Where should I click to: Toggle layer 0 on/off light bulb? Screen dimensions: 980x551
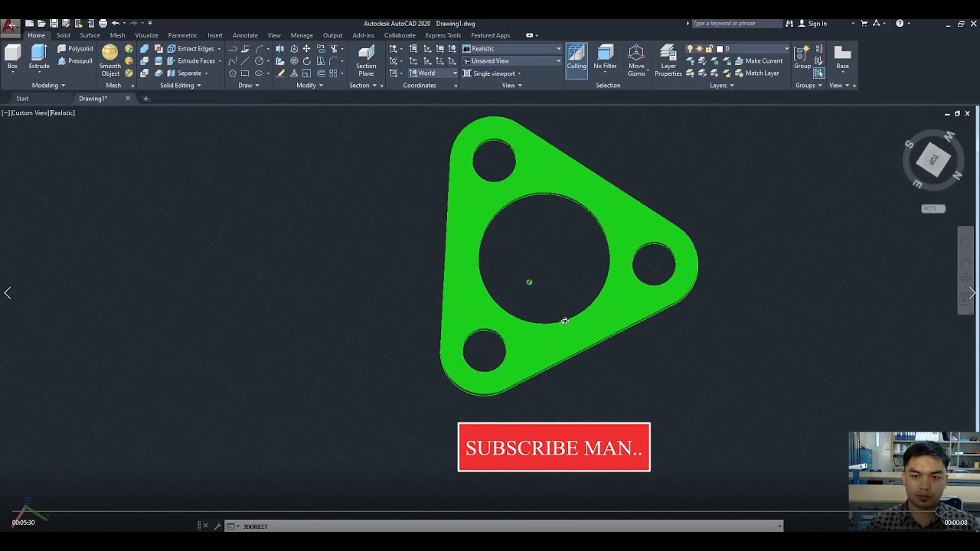[x=690, y=48]
